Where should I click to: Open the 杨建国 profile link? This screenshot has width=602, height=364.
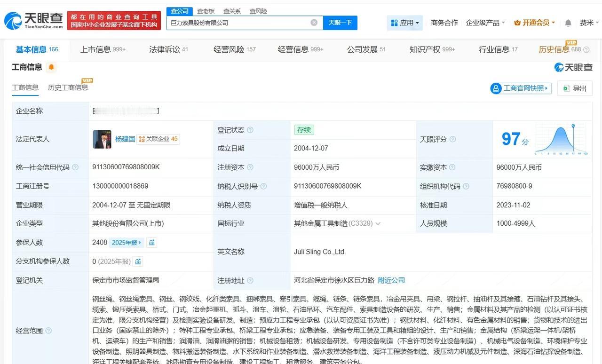[x=125, y=139]
